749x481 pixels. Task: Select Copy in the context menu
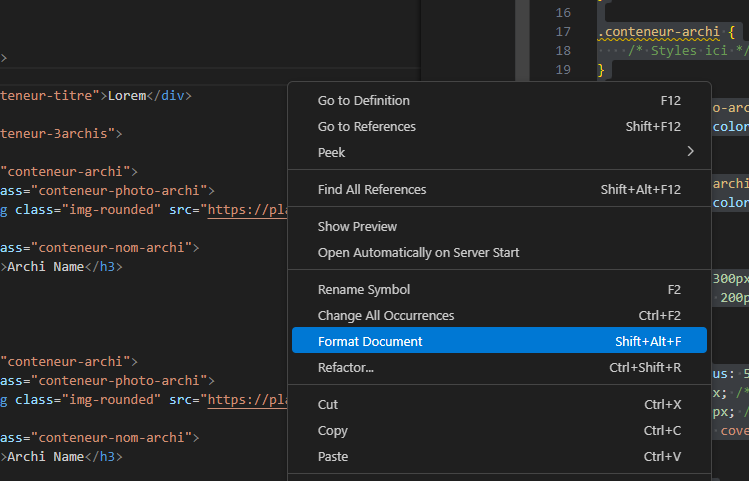(x=332, y=430)
